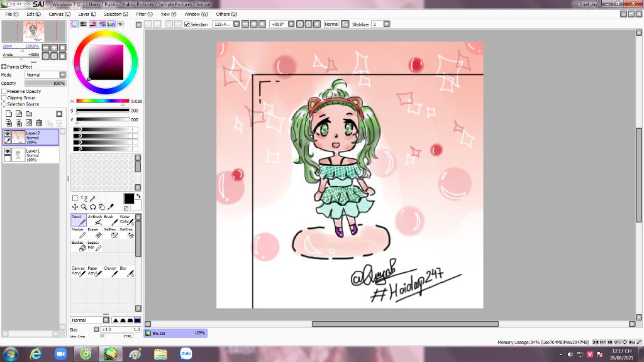Select the Bucket tool
The width and height of the screenshot is (644, 362).
click(79, 246)
